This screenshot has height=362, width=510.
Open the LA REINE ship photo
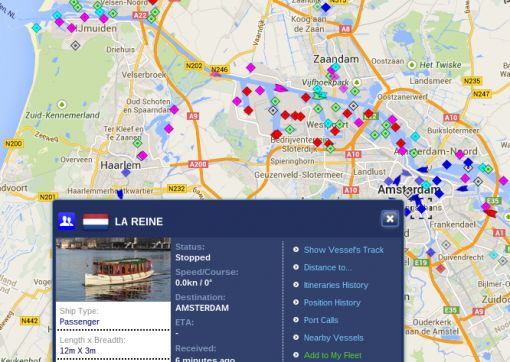[x=113, y=269]
